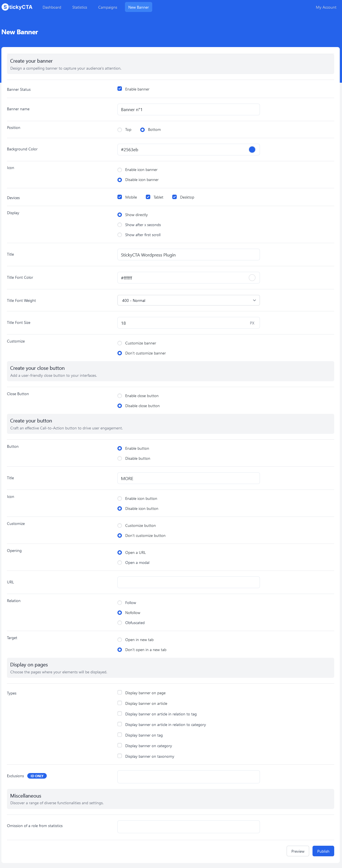Choose Show after first scroll option
The width and height of the screenshot is (342, 868).
119,235
